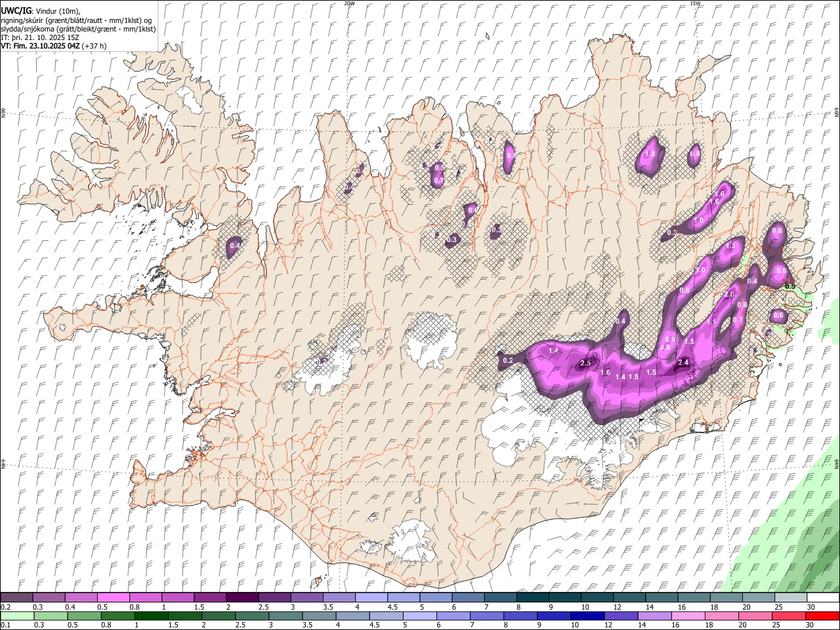Click the 1.3 snowfall value on the map

pos(730,245)
